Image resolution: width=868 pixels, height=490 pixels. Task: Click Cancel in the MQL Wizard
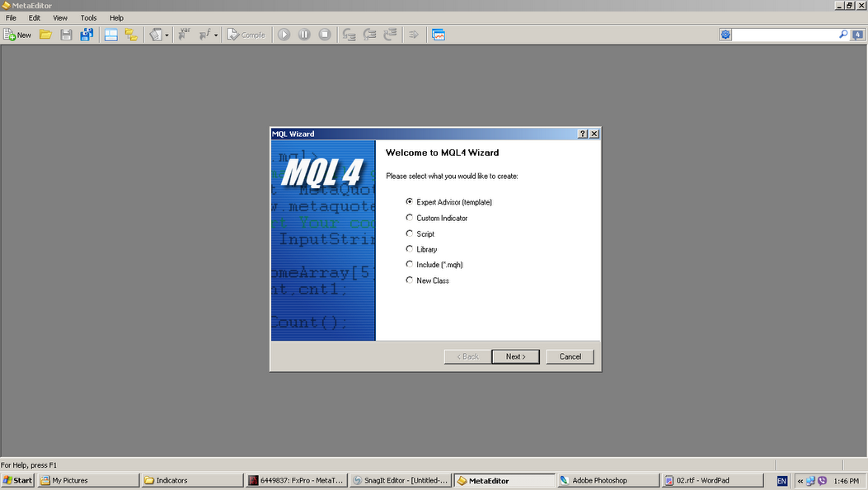(570, 356)
